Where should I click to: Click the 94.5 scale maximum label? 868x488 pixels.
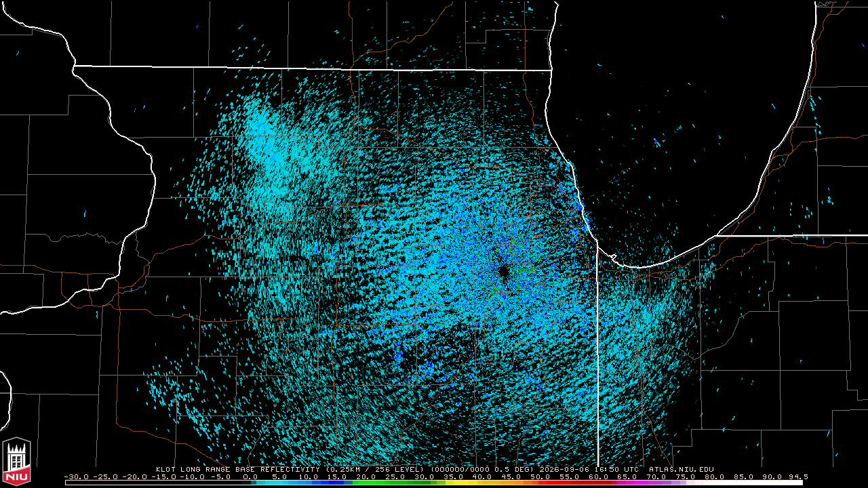[x=798, y=476]
